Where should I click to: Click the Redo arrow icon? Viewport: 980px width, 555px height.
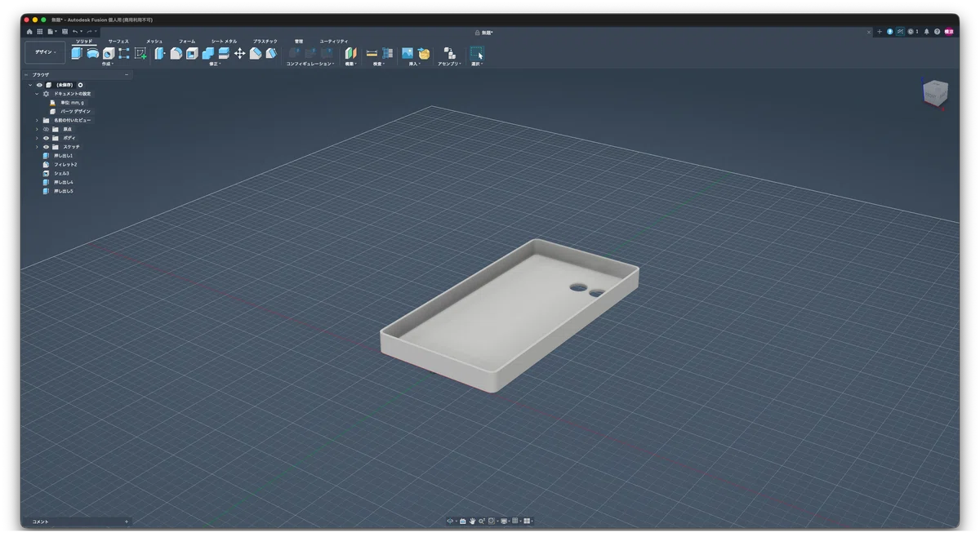click(x=89, y=32)
